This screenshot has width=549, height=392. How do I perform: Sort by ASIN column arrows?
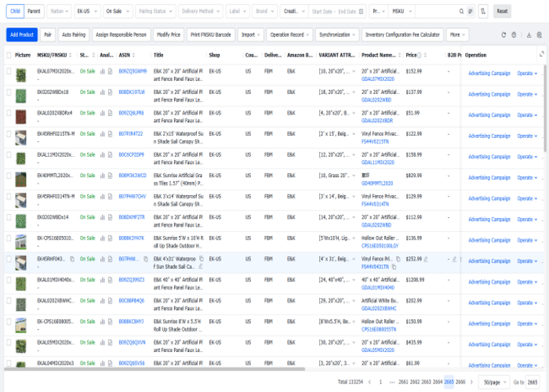(x=134, y=56)
